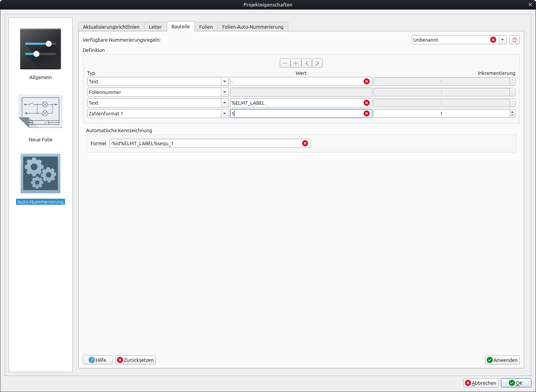The height and width of the screenshot is (392, 536).
Task: Open the Allgemein settings page
Action: coord(41,49)
